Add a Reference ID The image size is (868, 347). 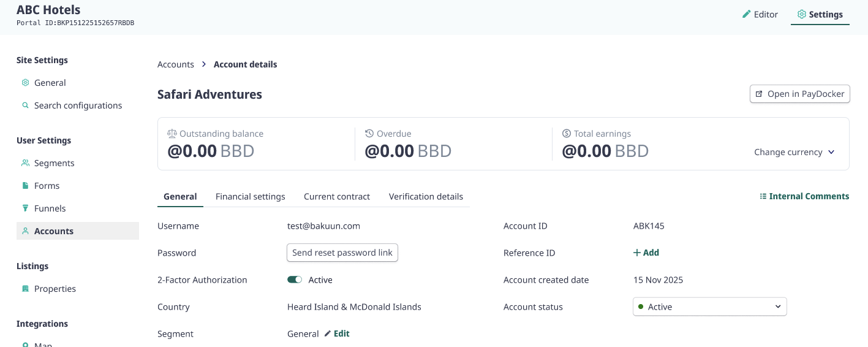click(646, 253)
